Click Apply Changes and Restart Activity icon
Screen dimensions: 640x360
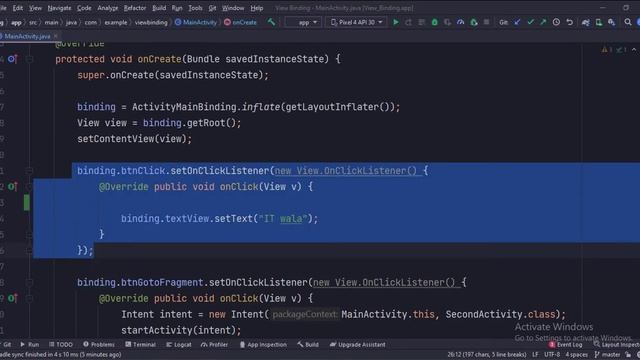tap(409, 22)
